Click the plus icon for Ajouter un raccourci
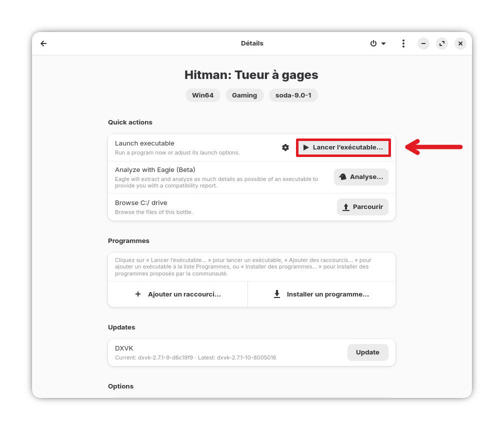Image resolution: width=504 pixels, height=430 pixels. 138,294
